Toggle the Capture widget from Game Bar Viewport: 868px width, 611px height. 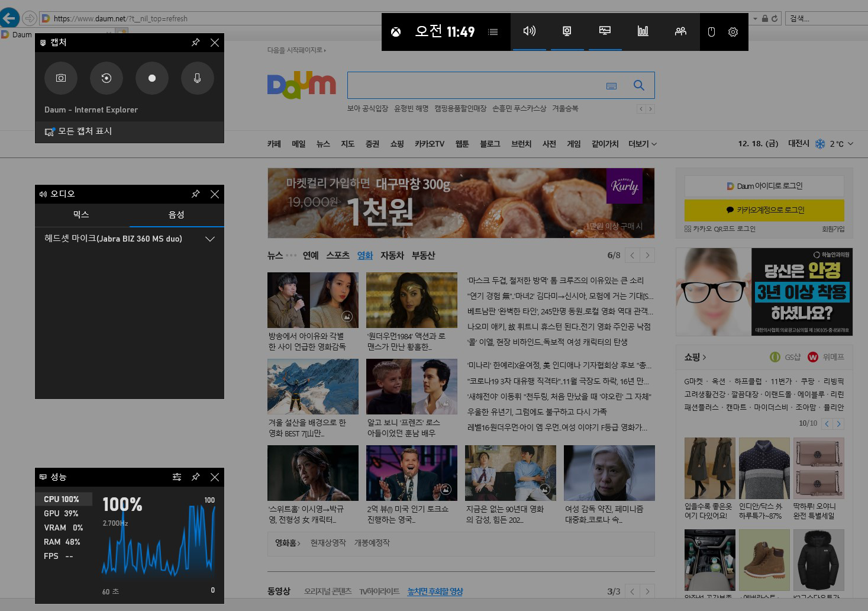[x=567, y=31]
